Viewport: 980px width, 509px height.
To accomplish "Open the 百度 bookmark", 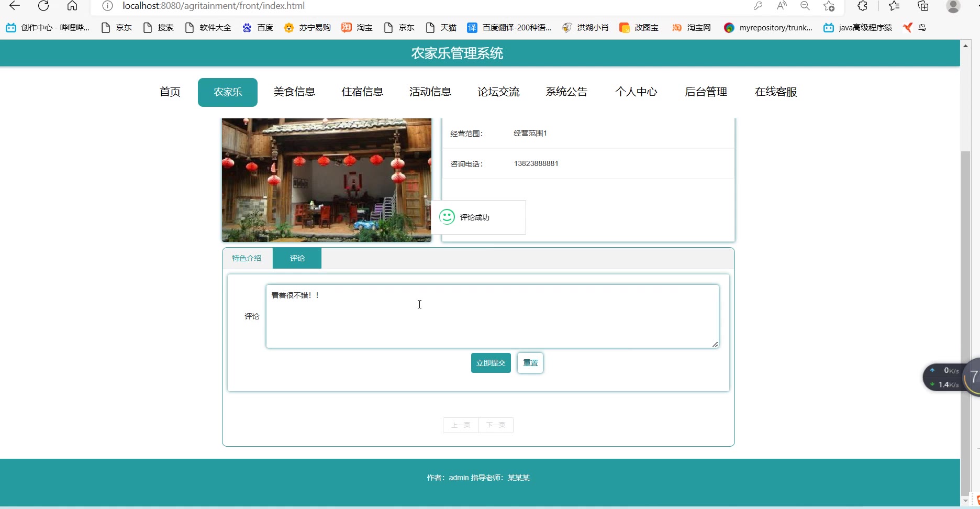I will [x=258, y=27].
